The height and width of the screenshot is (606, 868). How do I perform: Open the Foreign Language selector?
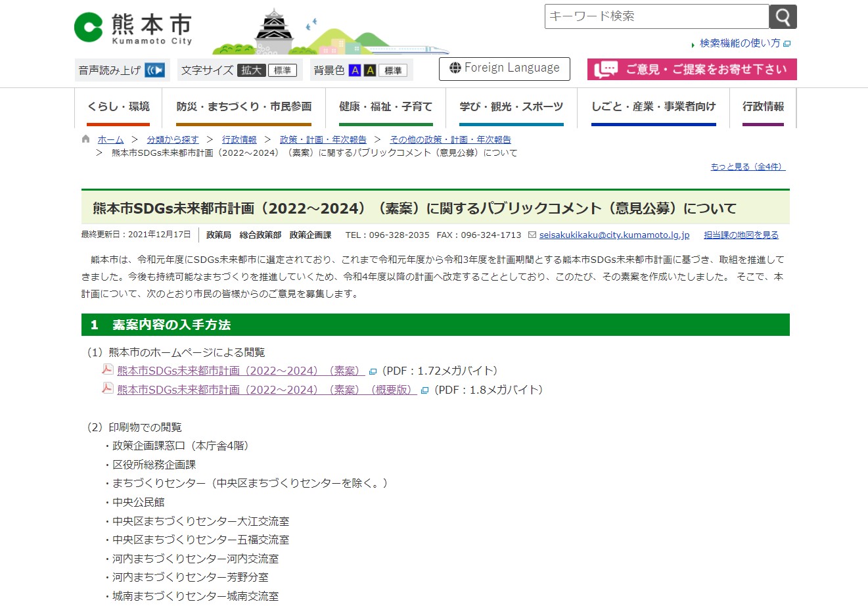[504, 68]
